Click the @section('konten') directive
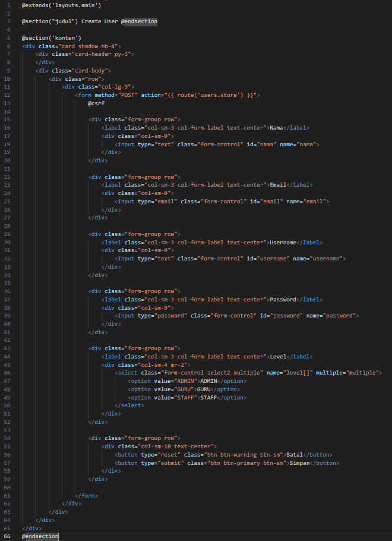 [51, 38]
